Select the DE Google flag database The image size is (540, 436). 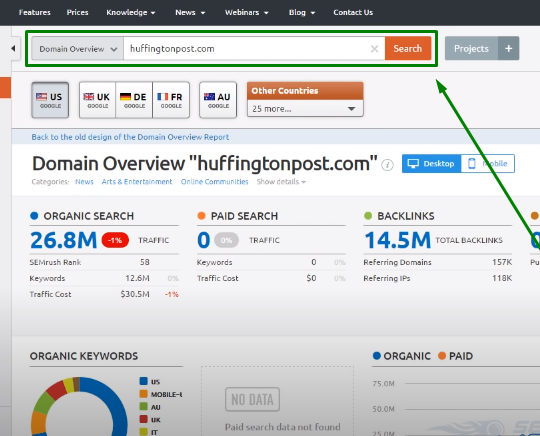(x=134, y=100)
